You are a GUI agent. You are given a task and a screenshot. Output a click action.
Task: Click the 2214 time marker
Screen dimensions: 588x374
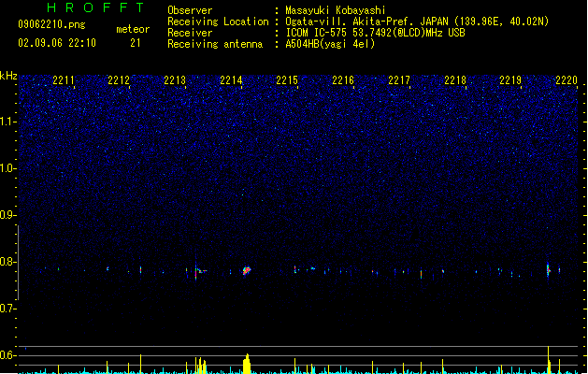point(231,80)
